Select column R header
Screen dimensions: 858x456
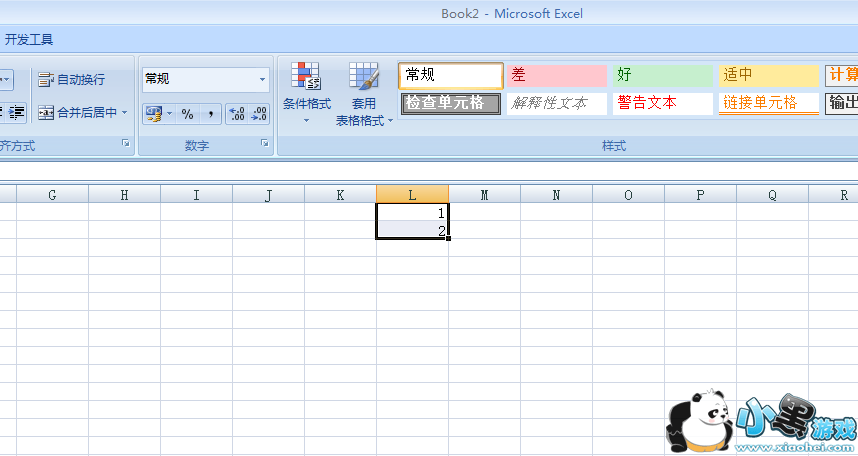(833, 194)
